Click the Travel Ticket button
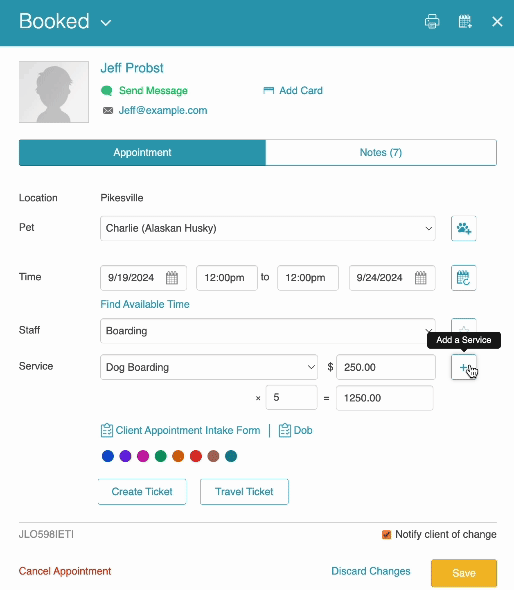Viewport: 514px width, 590px height. pyautogui.click(x=244, y=492)
